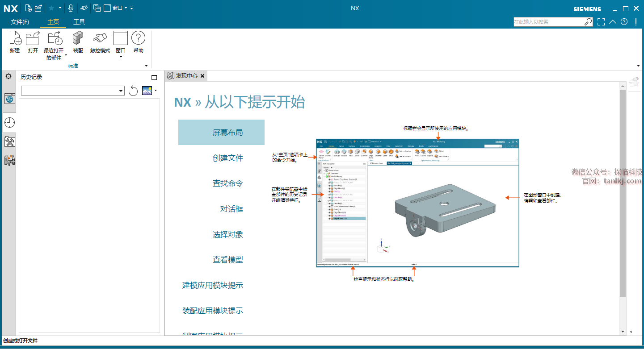Click the refresh arrow in history panel
This screenshot has width=644, height=349.
pyautogui.click(x=133, y=91)
